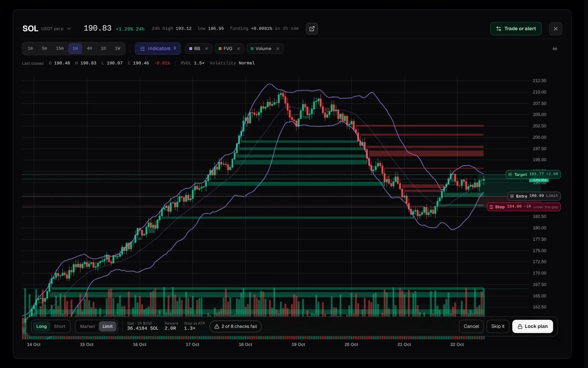Click the Target 191.77 price label

pos(533,174)
